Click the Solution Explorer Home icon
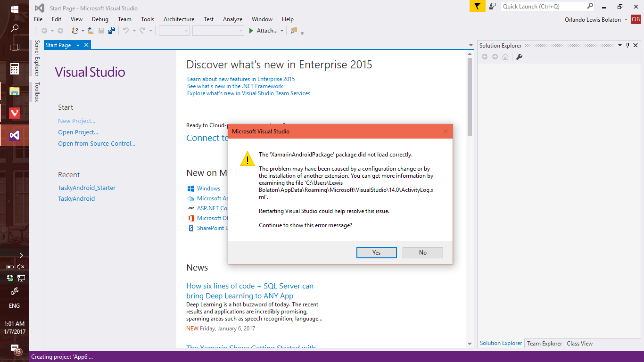Image resolution: width=644 pixels, height=362 pixels. (x=505, y=57)
